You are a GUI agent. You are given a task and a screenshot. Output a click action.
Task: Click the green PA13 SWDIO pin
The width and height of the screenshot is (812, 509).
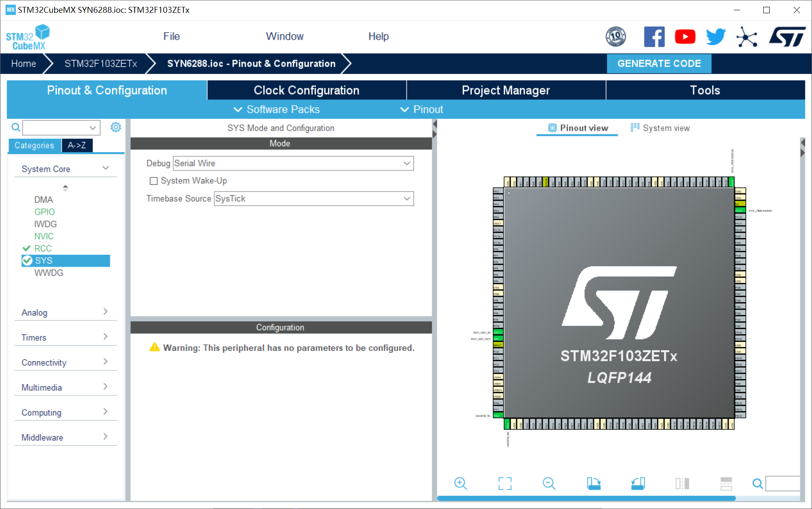tap(740, 210)
